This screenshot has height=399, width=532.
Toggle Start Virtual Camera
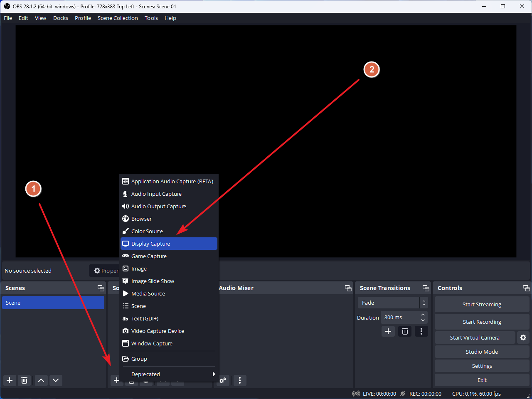475,337
